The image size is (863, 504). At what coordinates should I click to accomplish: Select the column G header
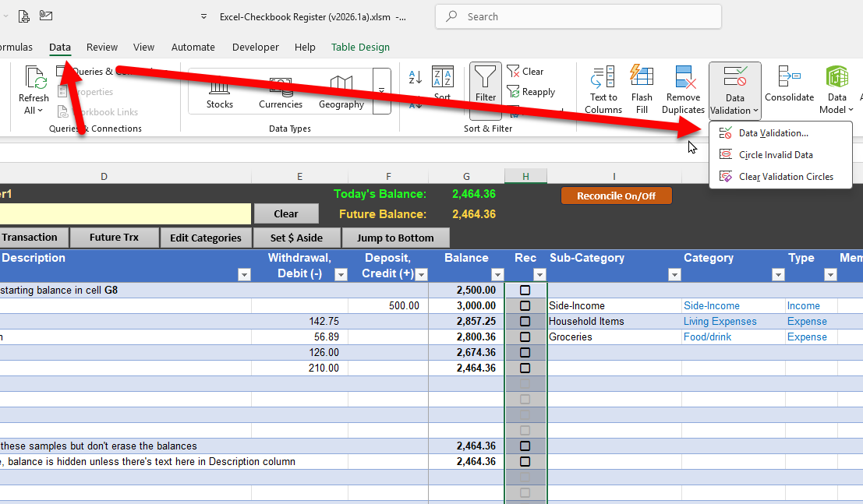466,177
